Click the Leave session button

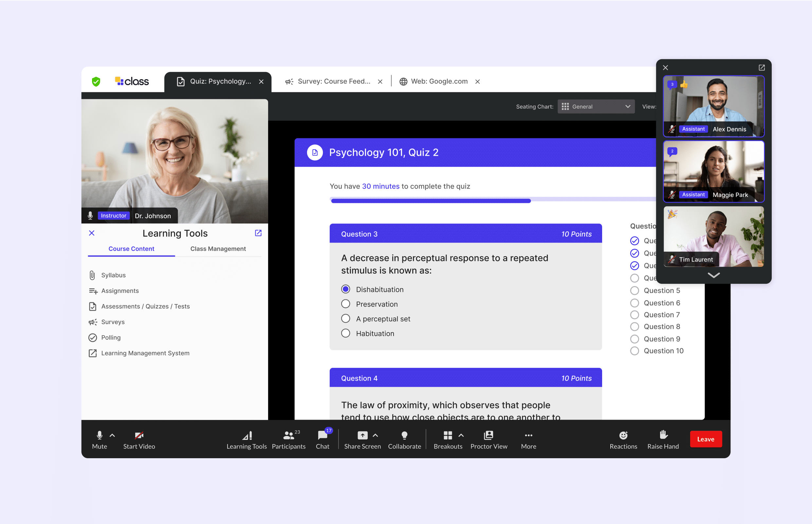pyautogui.click(x=706, y=439)
